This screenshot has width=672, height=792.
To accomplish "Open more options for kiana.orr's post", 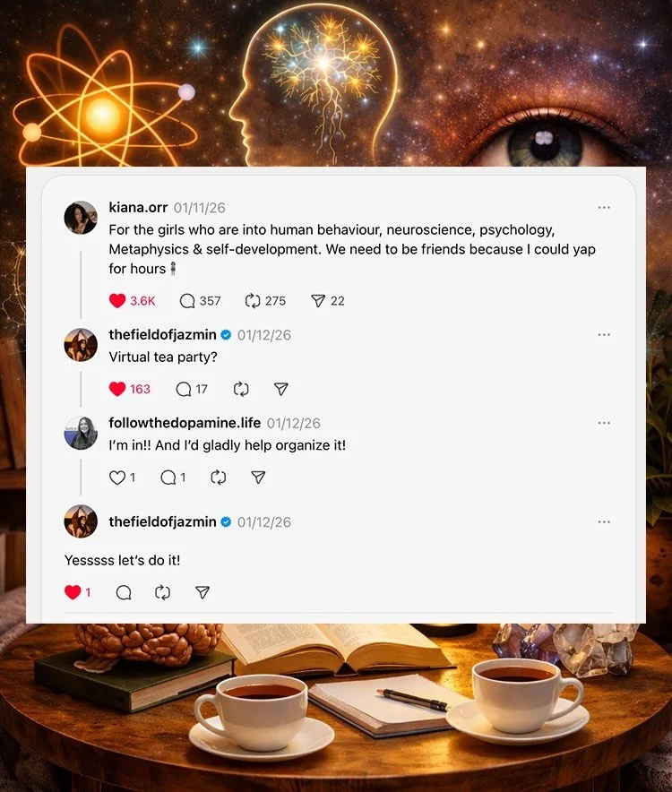I will [x=604, y=208].
